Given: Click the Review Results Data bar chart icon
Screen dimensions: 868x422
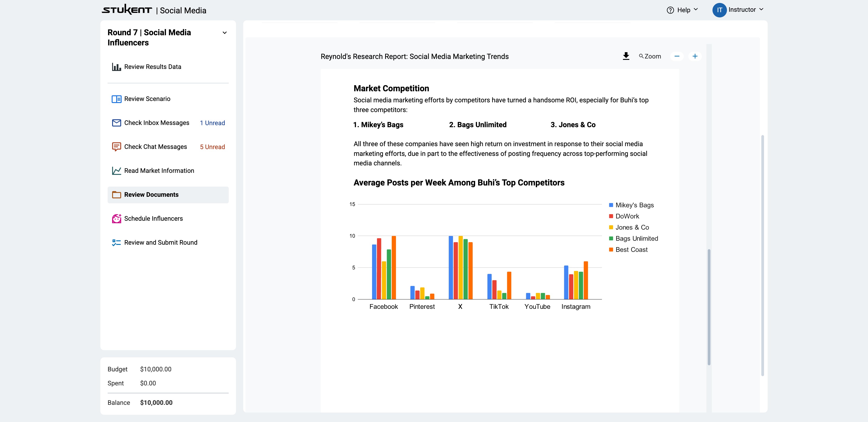Looking at the screenshot, I should coord(116,67).
